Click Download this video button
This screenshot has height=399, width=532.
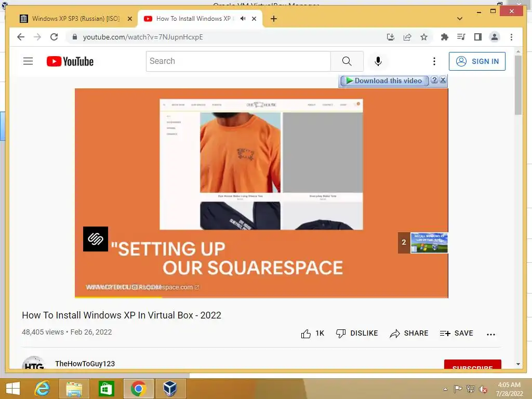coord(384,81)
